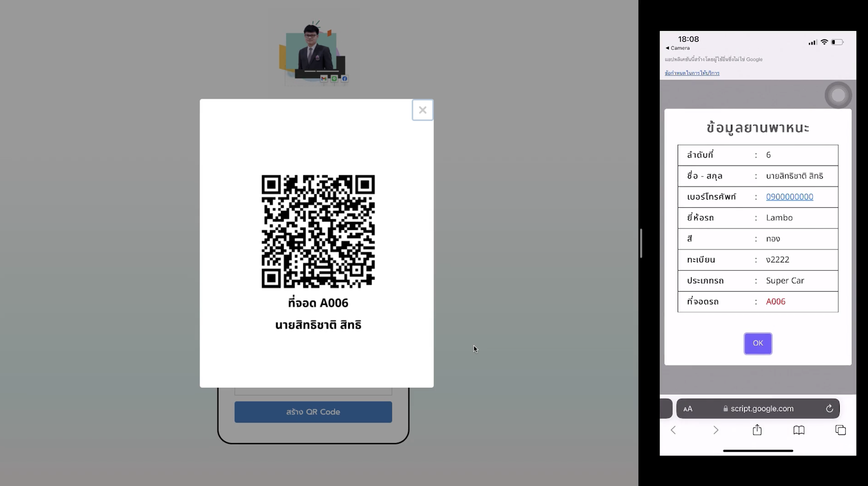Click the name 'นายสิทธิชาติ สิทธิ' under QR code
The height and width of the screenshot is (486, 868).
click(318, 325)
